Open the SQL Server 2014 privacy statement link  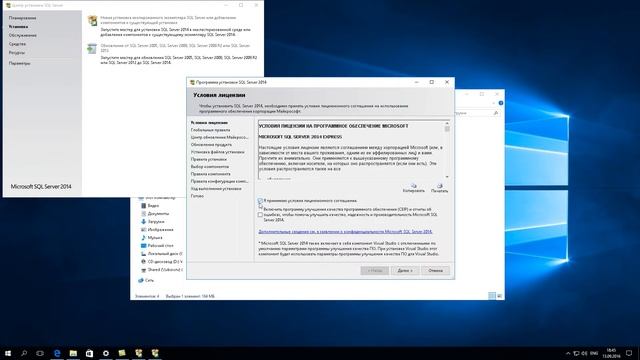(345, 231)
